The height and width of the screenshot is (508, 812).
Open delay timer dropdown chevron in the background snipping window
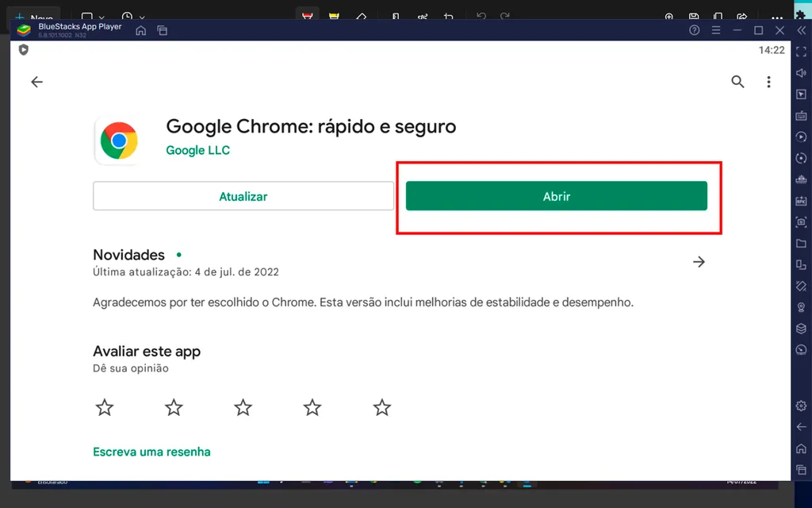142,17
